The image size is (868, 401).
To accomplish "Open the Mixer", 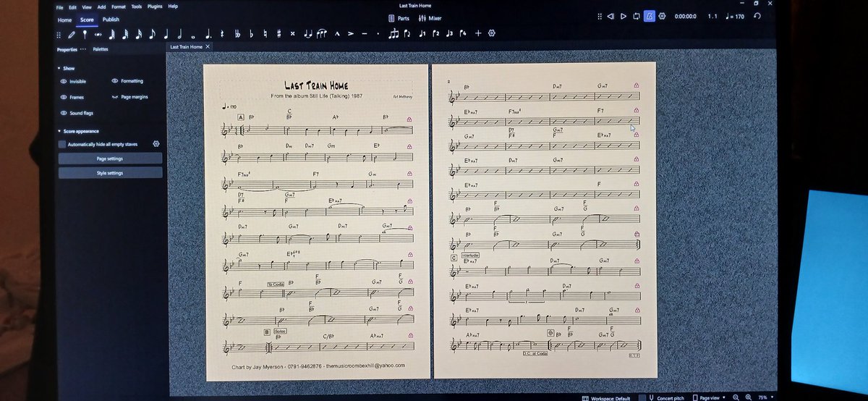I will coord(430,18).
